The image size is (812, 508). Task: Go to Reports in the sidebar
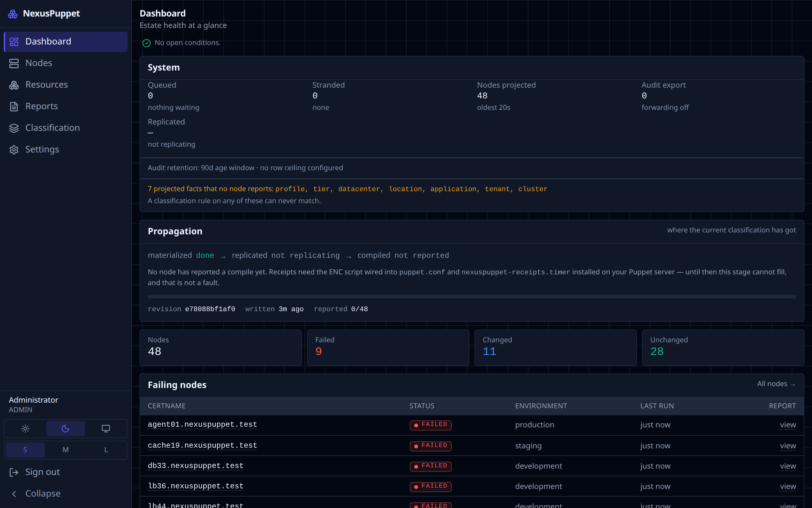click(65, 106)
